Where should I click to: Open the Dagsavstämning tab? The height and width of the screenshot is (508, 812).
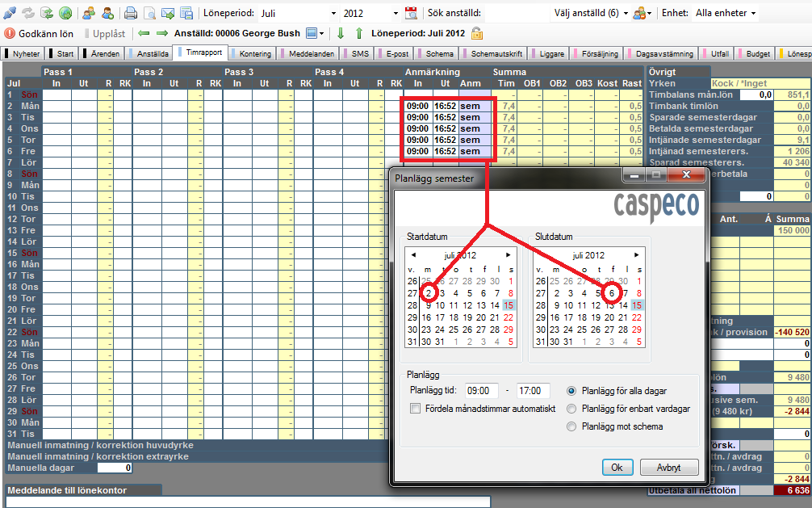click(x=661, y=53)
